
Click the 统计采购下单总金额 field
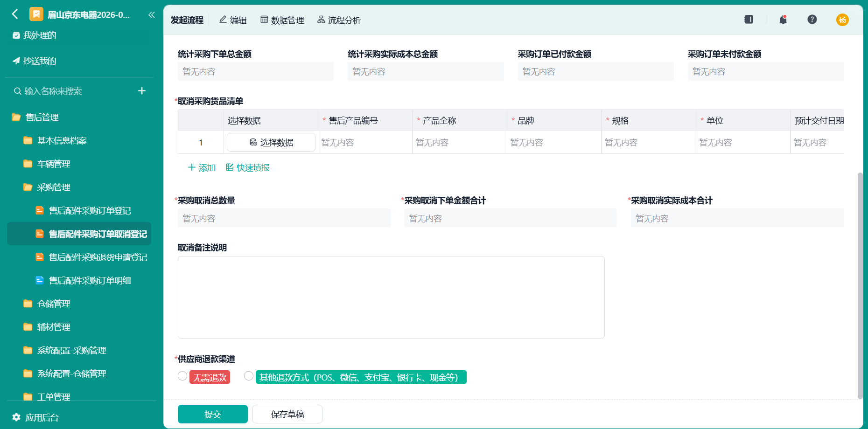256,71
